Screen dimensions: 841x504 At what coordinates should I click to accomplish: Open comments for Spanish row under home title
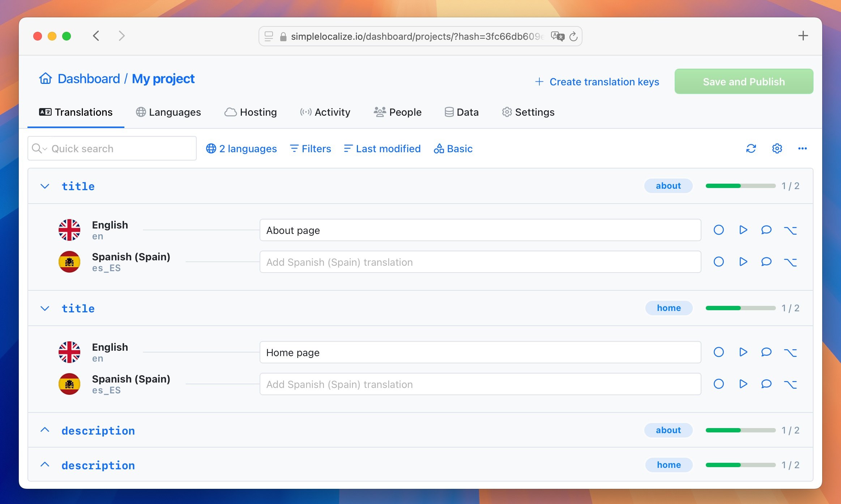(x=766, y=384)
